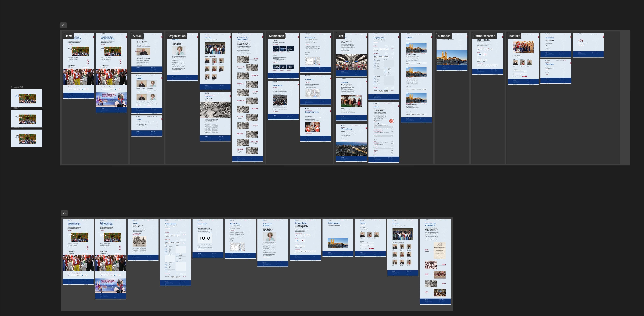
Task: Select the V3 section label
Action: [x=63, y=25]
